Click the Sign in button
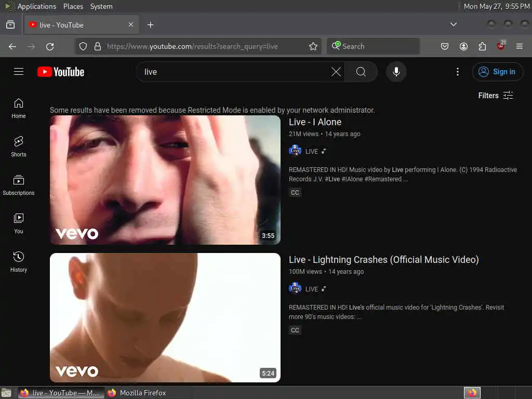Viewport: 532px width, 399px height. click(497, 72)
